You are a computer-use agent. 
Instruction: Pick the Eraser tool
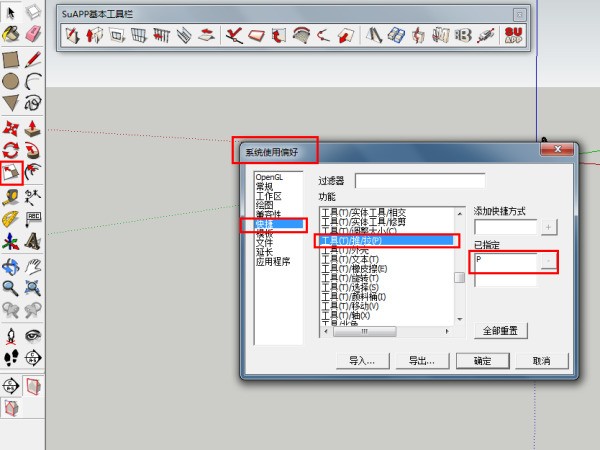32,35
